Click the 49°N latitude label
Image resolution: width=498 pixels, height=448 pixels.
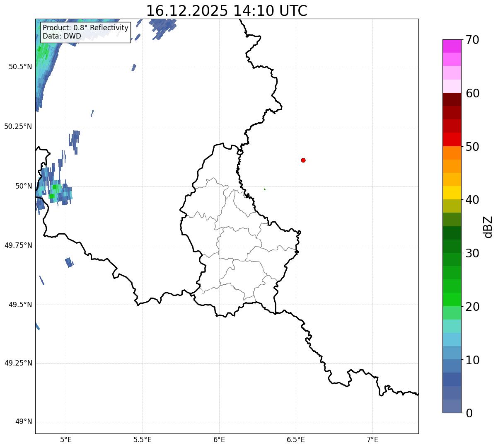click(24, 422)
